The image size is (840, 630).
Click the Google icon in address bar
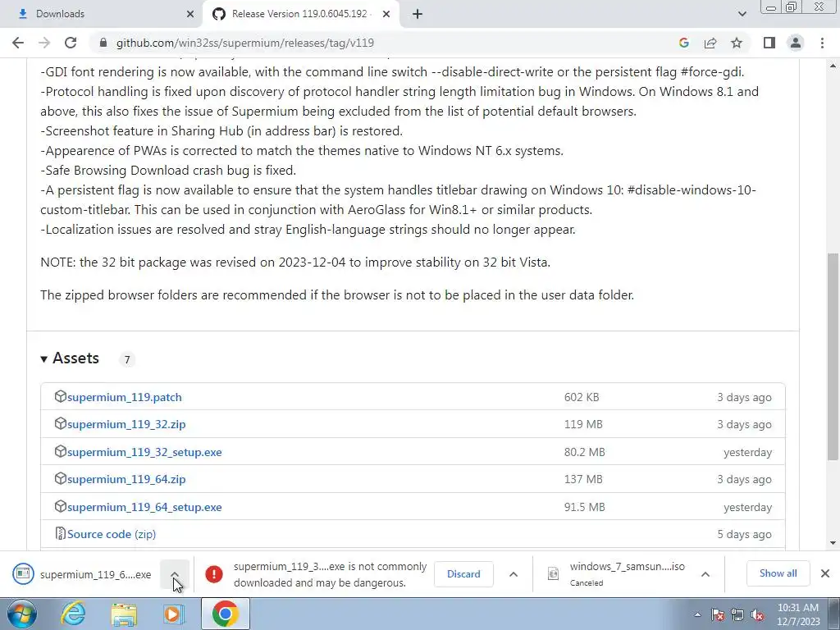point(683,43)
